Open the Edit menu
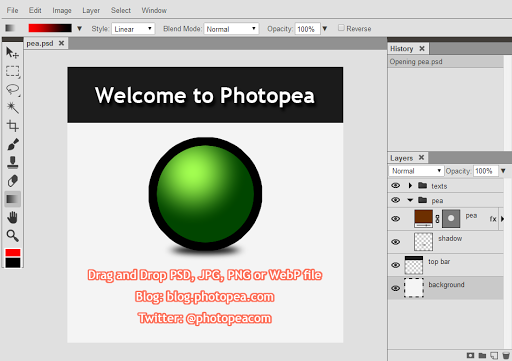 (x=35, y=10)
